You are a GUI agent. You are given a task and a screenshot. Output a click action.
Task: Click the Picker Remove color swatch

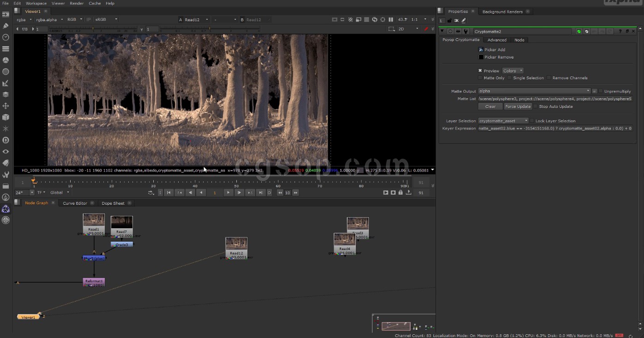481,57
